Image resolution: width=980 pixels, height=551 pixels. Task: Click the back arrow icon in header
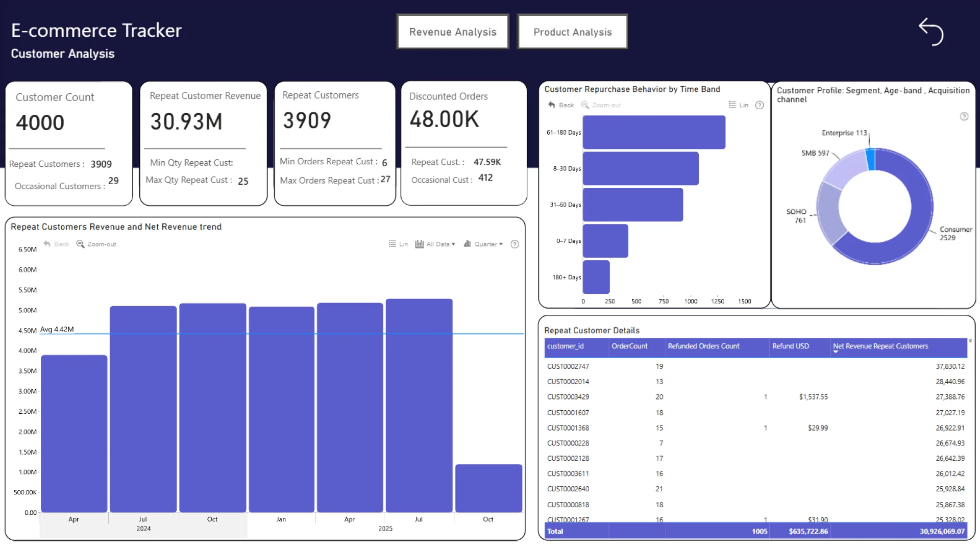coord(931,32)
